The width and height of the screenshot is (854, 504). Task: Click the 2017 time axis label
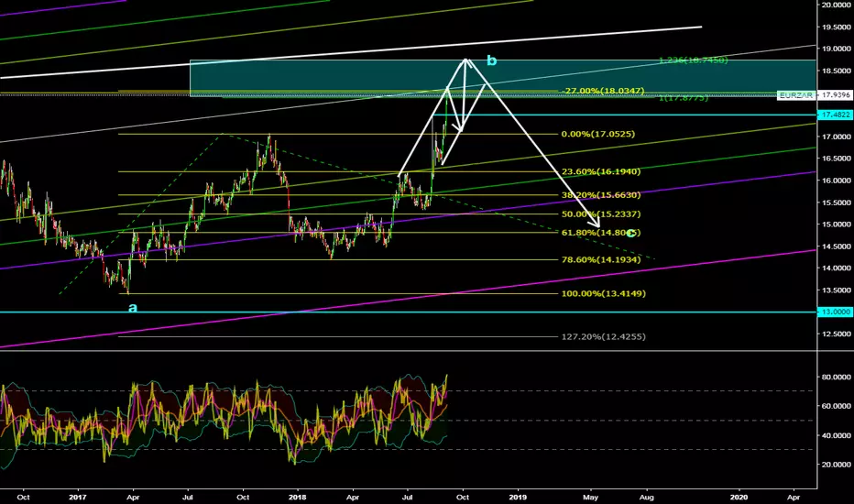click(x=78, y=498)
